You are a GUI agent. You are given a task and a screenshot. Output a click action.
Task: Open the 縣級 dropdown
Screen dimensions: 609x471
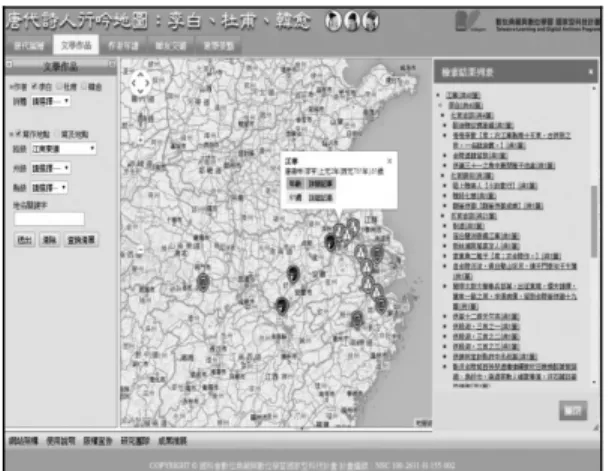pyautogui.click(x=50, y=188)
